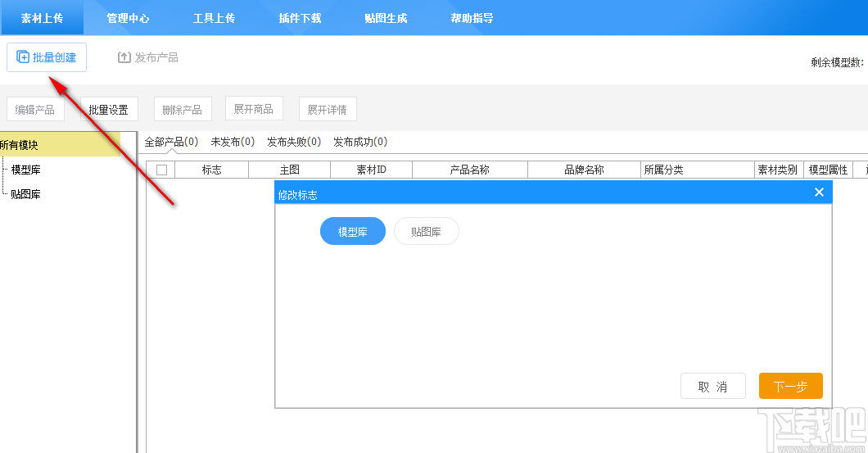The height and width of the screenshot is (453, 868).
Task: Show 全部产品(0) filter tab
Action: coord(171,142)
